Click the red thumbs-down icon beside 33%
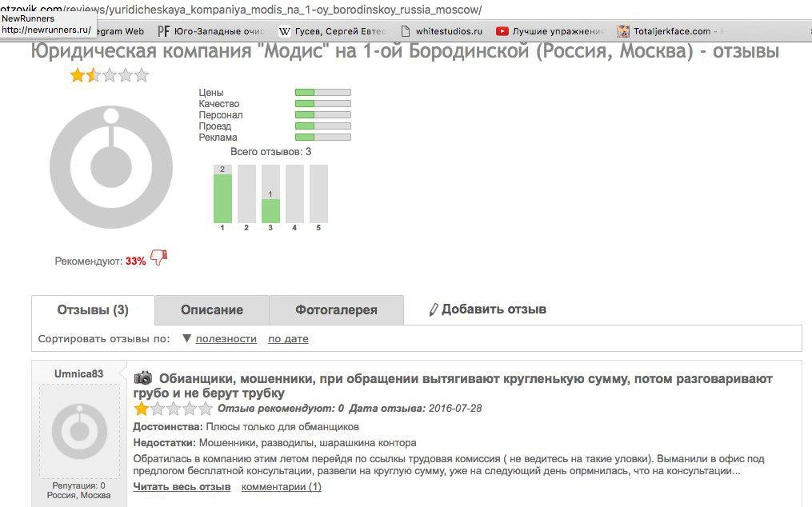The height and width of the screenshot is (507, 812). tap(158, 258)
